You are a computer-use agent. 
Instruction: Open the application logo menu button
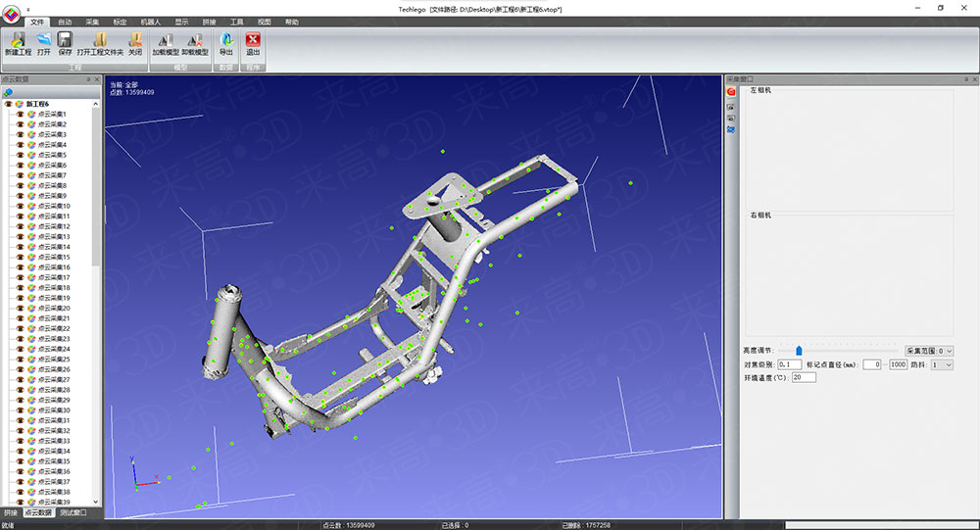(x=11, y=10)
